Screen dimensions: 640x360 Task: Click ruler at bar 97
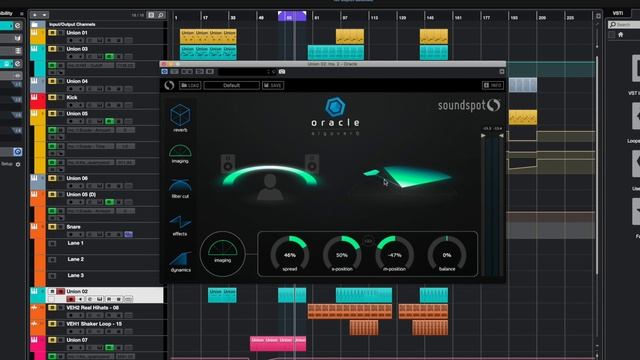click(x=345, y=18)
